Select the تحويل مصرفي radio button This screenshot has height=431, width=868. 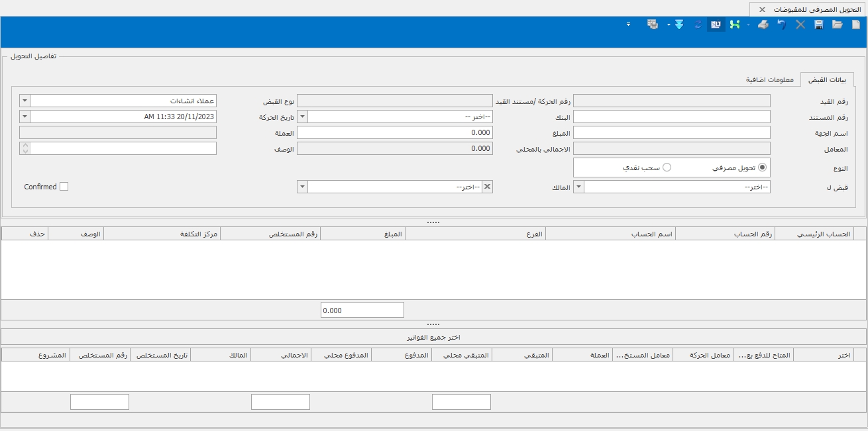[762, 168]
